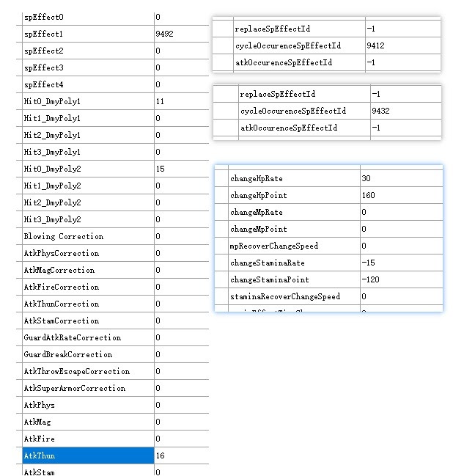453x476 pixels.
Task: Click the row header beside spEffect1
Action: 19,34
